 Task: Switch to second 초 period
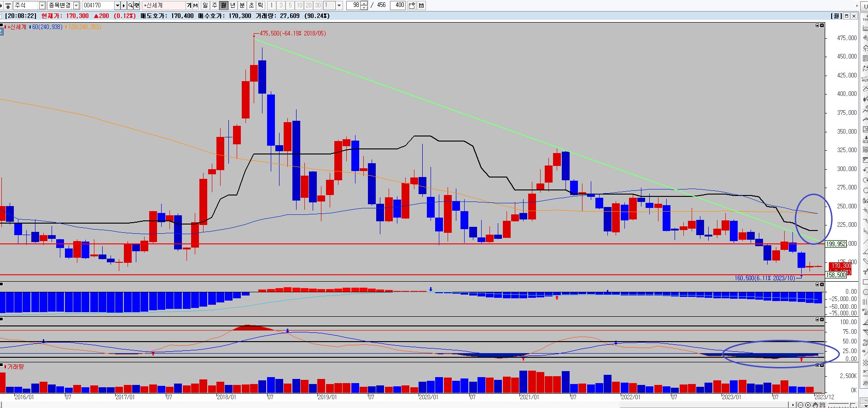[251, 5]
